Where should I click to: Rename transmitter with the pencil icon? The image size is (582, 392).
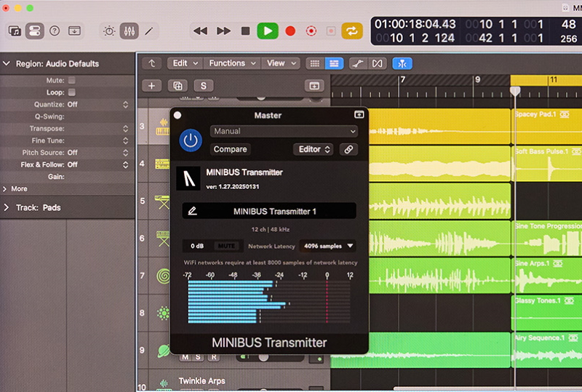tap(192, 211)
